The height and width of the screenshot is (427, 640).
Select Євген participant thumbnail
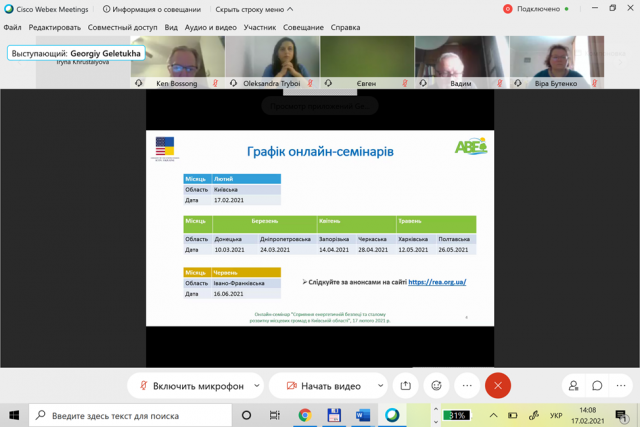(x=367, y=62)
